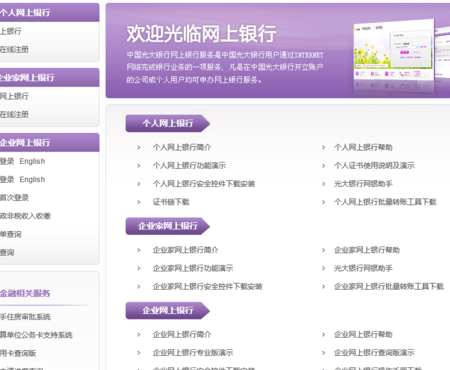Open 个人证书使用说明及演示 link
450x370 pixels.
[x=374, y=166]
